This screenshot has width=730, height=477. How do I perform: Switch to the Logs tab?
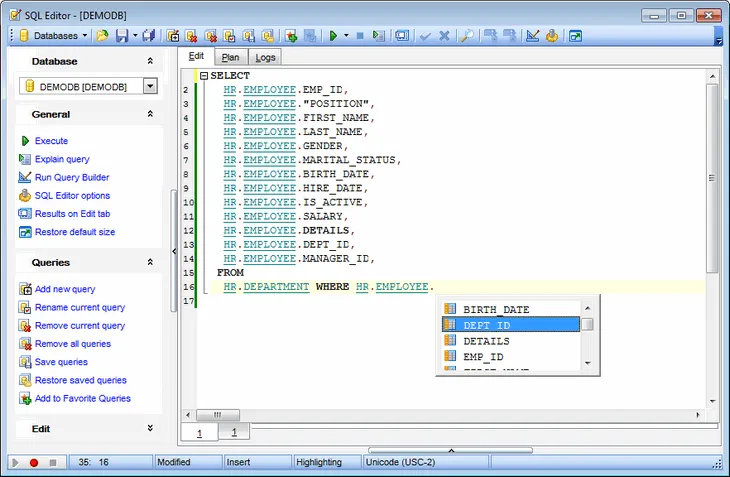265,57
